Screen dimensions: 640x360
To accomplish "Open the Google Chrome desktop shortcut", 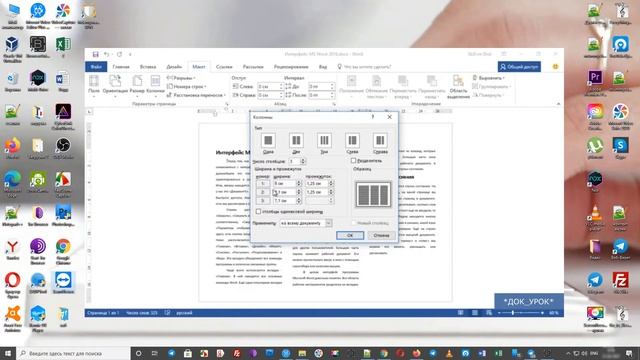I will 63,250.
